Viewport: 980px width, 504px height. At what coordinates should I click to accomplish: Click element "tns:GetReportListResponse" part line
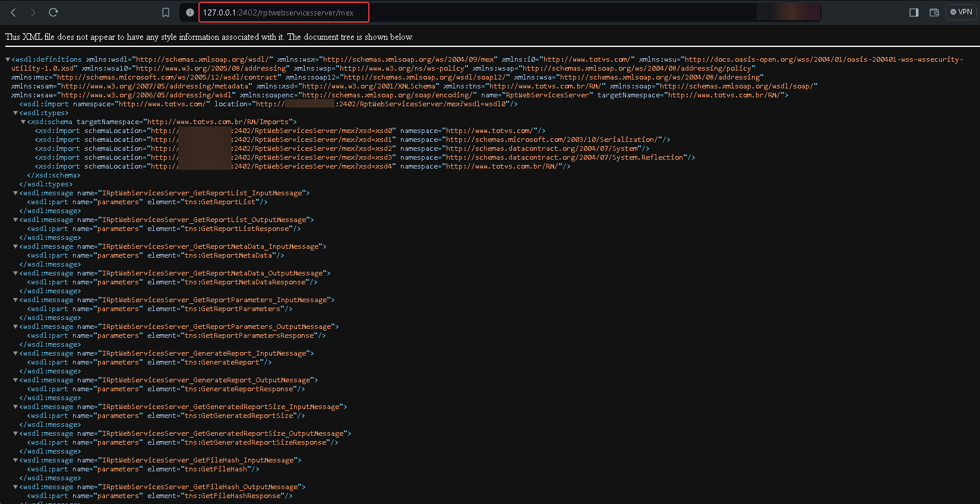pyautogui.click(x=164, y=229)
